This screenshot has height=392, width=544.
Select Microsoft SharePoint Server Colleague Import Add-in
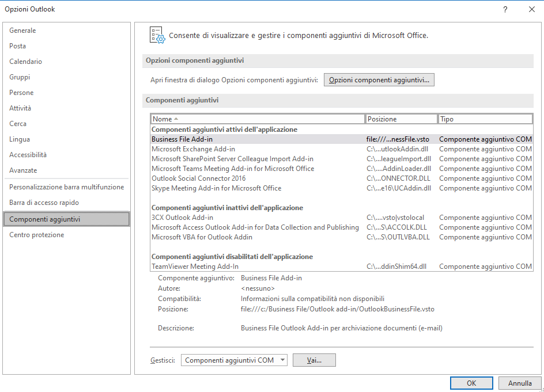click(x=341, y=159)
